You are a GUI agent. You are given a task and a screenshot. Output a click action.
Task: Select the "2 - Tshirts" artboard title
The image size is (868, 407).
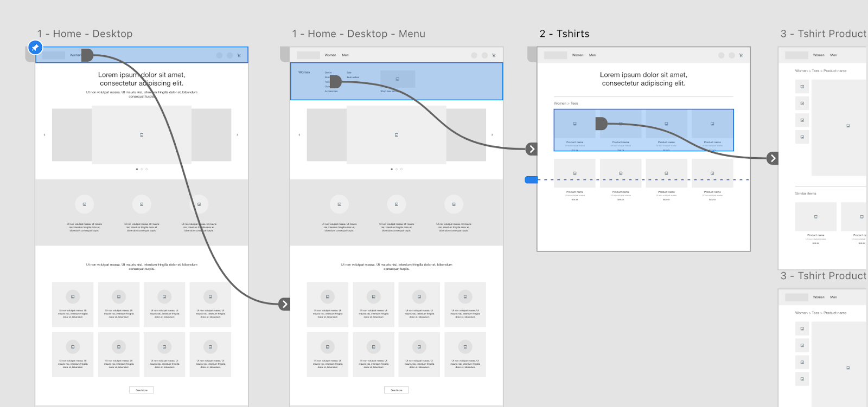(x=564, y=34)
